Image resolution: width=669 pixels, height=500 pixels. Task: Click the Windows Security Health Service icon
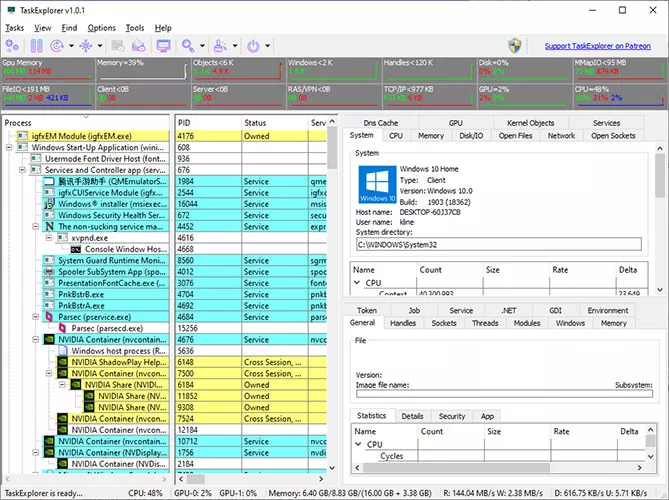pos(49,215)
